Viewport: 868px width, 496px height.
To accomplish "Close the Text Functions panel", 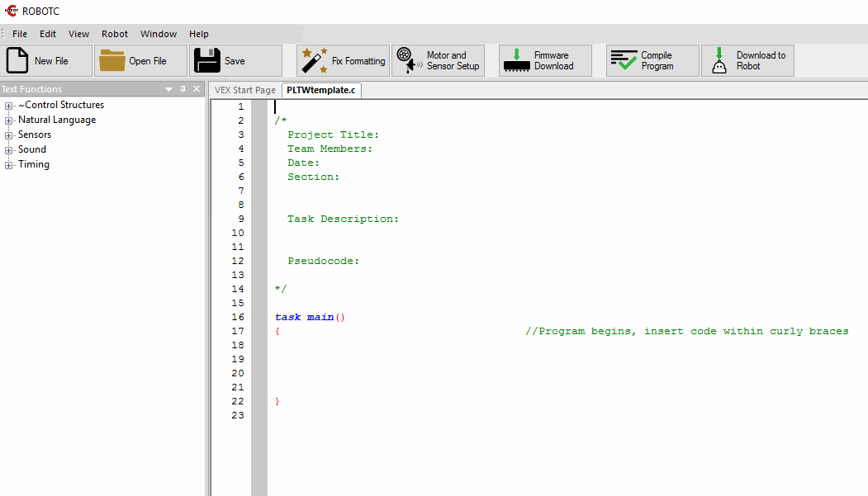I will point(197,89).
